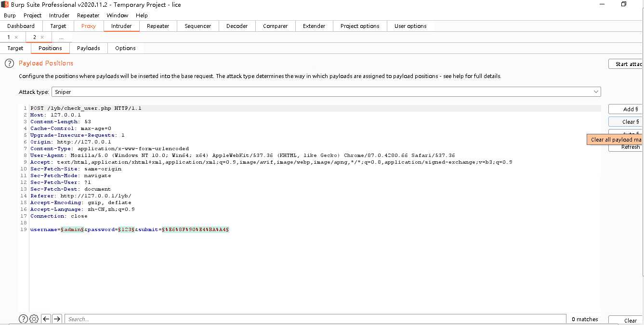
Task: Click the Add § button
Action: [625, 109]
